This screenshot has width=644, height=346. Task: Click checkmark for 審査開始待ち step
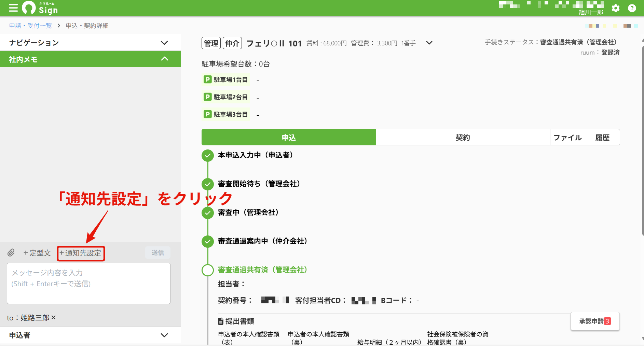pos(208,184)
